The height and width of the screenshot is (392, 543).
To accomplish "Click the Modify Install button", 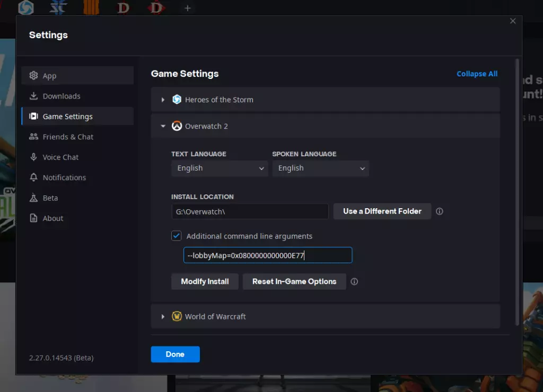I will click(205, 282).
